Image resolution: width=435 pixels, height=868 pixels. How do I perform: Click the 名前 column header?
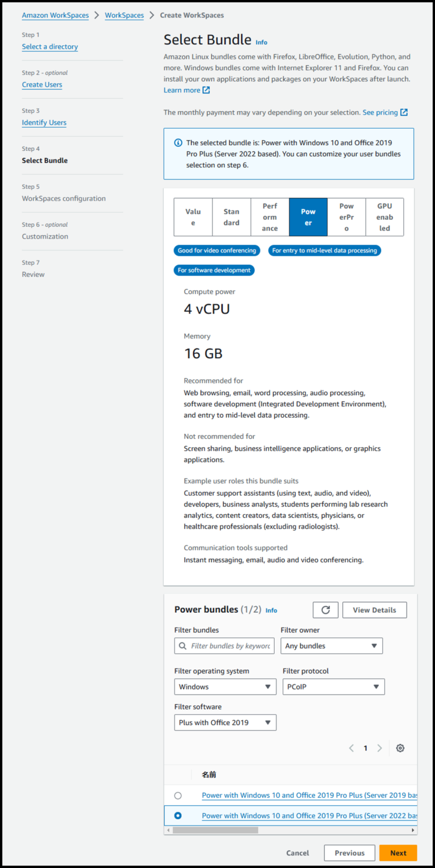(x=209, y=774)
